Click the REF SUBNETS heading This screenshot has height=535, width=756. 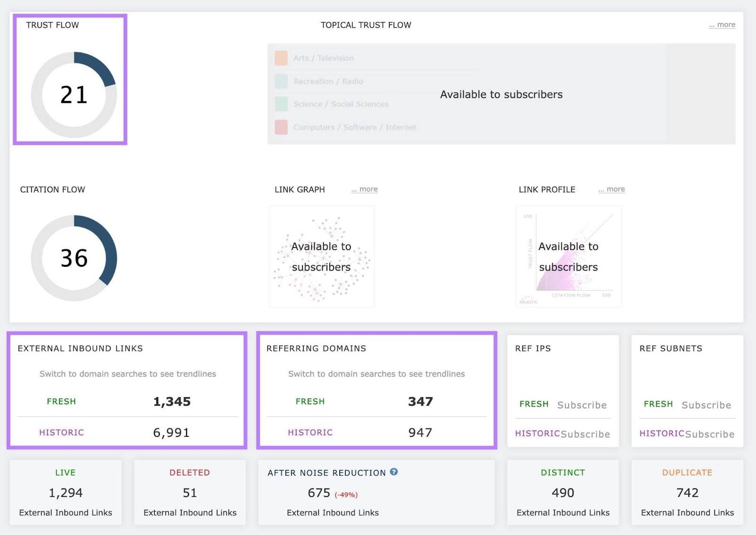671,348
